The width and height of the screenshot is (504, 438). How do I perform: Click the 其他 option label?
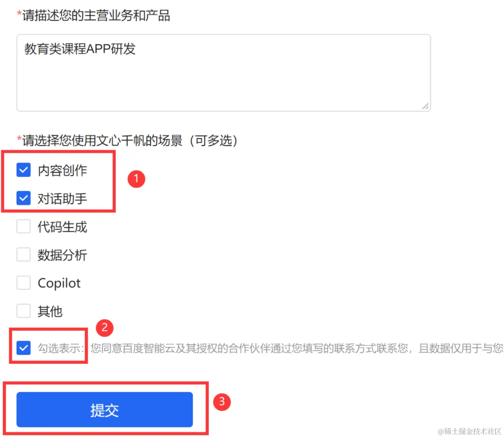[50, 311]
